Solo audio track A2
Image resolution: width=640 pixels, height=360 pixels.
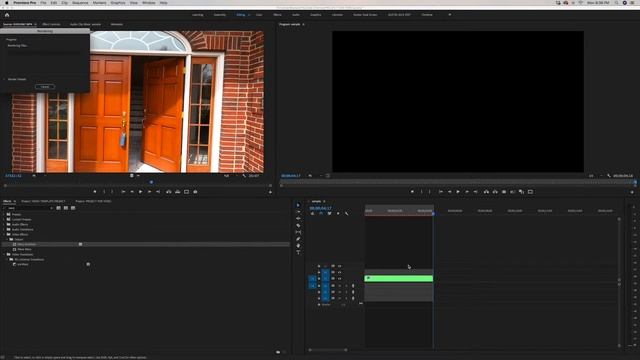346,292
